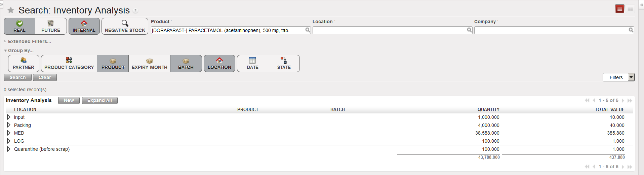Expand the Quarantine (before scrap) row

point(9,149)
